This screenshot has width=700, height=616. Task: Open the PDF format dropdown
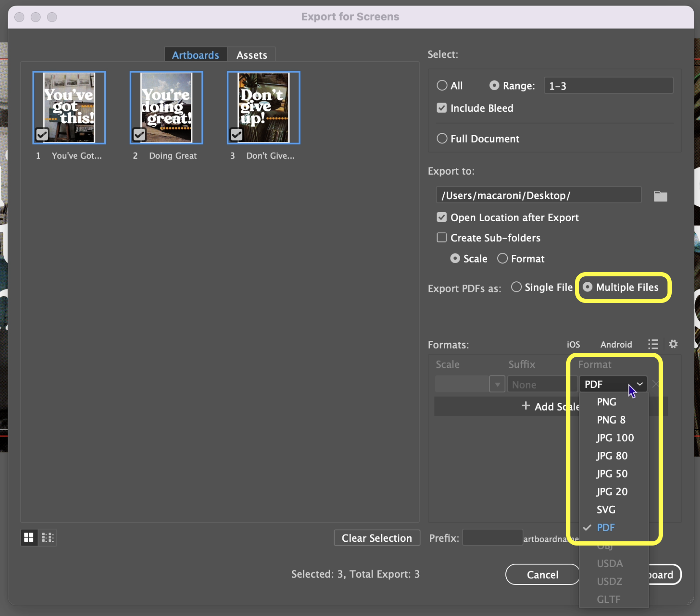coord(613,384)
